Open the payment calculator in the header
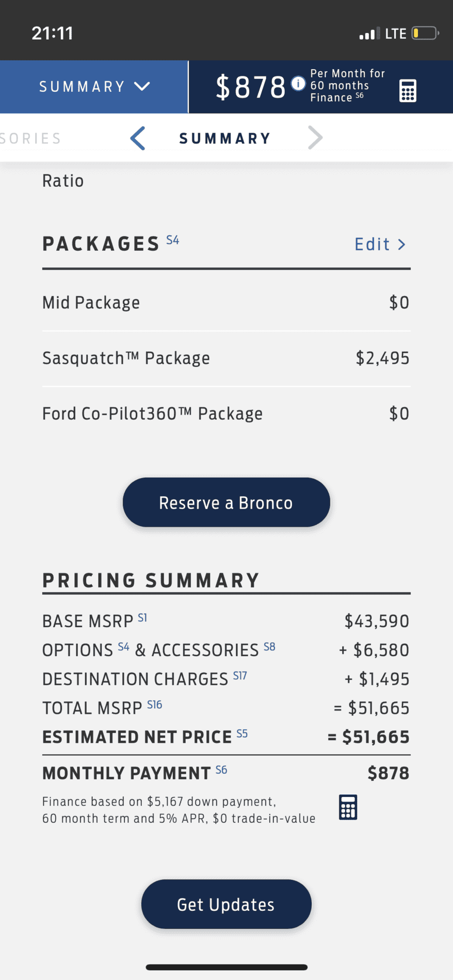 408,91
